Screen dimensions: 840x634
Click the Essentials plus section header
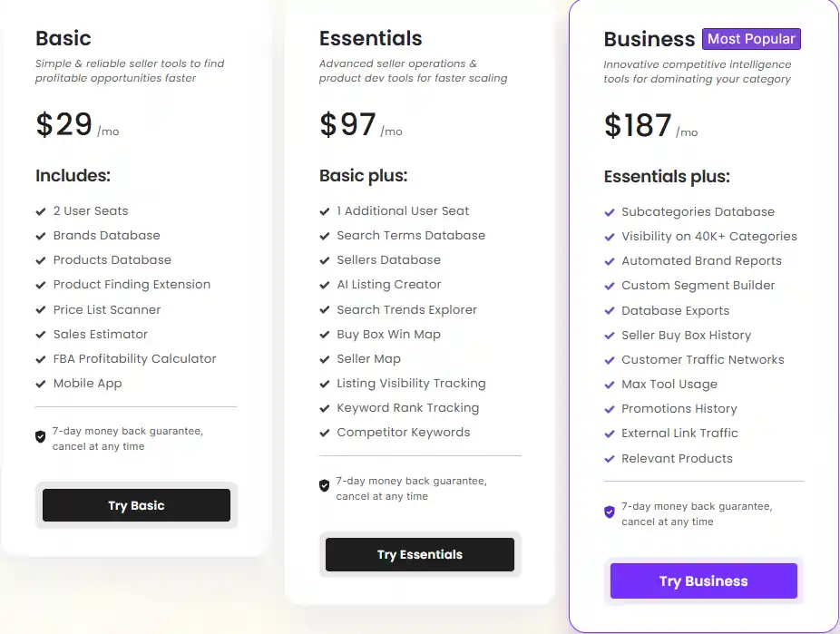665,176
